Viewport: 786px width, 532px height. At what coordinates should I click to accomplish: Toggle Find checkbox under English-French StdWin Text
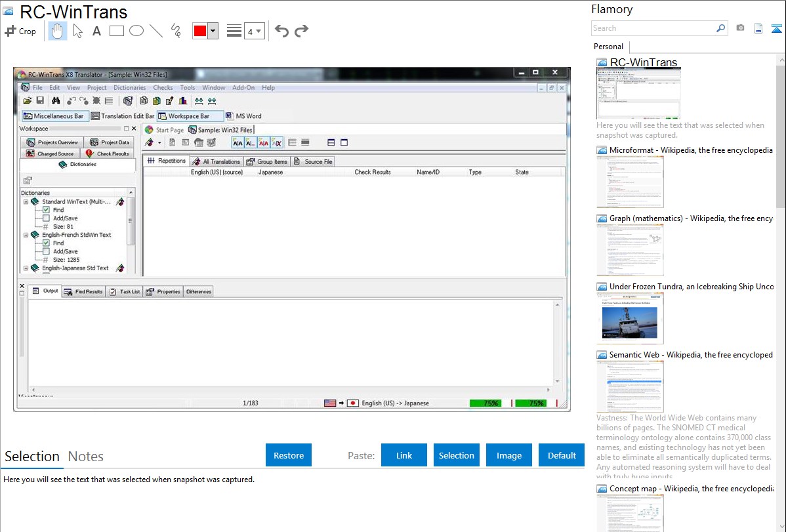click(x=46, y=243)
